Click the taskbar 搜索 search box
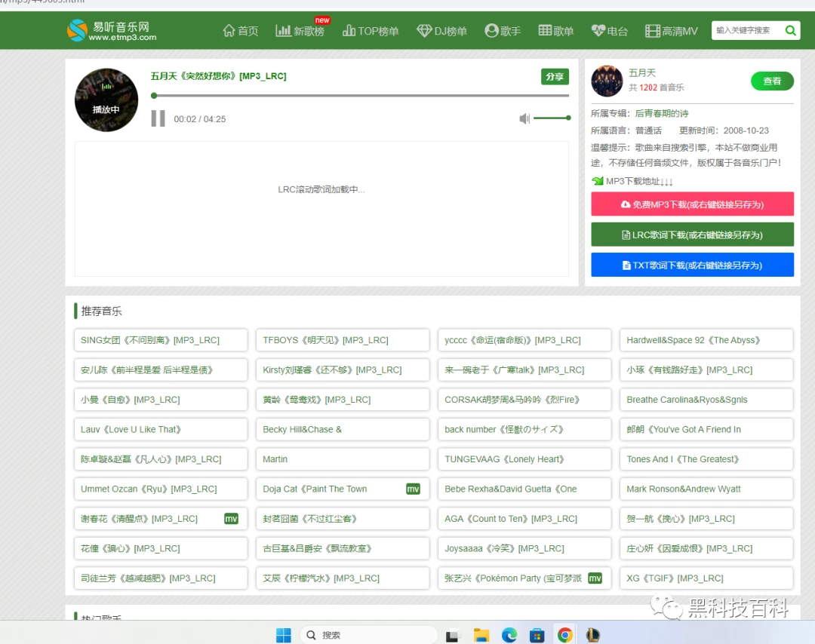 [x=368, y=635]
